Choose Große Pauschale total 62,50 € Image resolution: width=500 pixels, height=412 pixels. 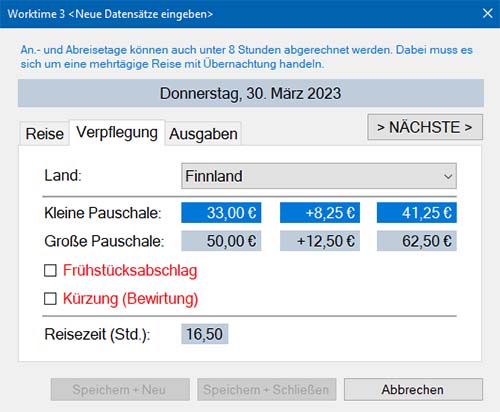pos(417,241)
